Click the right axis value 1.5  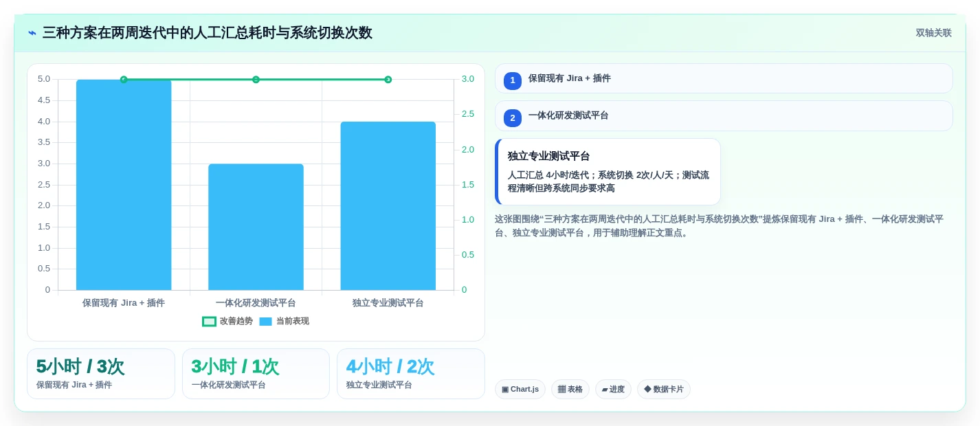[x=468, y=185]
